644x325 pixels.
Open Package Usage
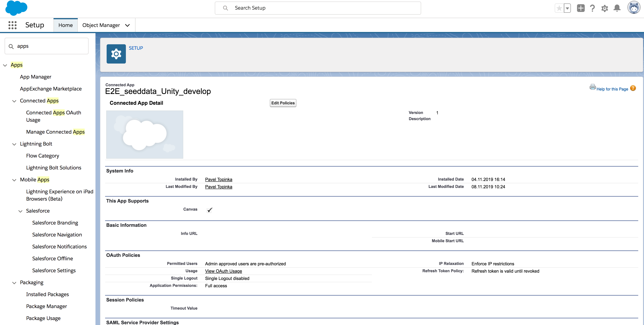pos(43,318)
